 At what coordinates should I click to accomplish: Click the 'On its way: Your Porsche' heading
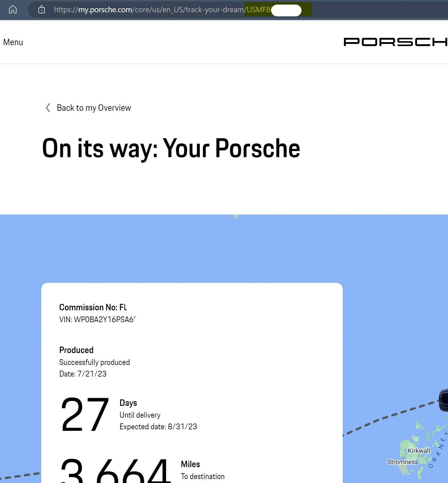pos(171,148)
